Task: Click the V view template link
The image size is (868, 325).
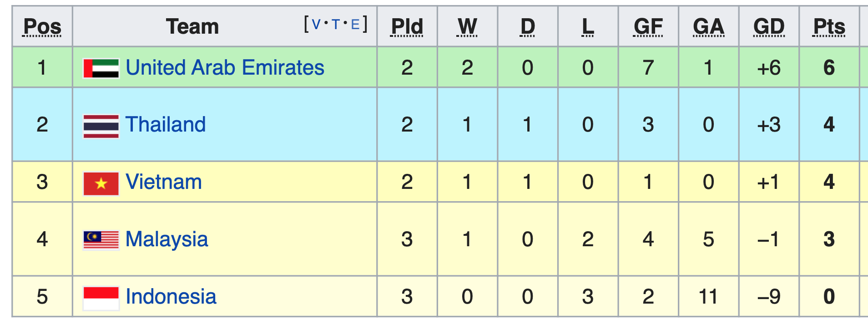Action: [316, 24]
